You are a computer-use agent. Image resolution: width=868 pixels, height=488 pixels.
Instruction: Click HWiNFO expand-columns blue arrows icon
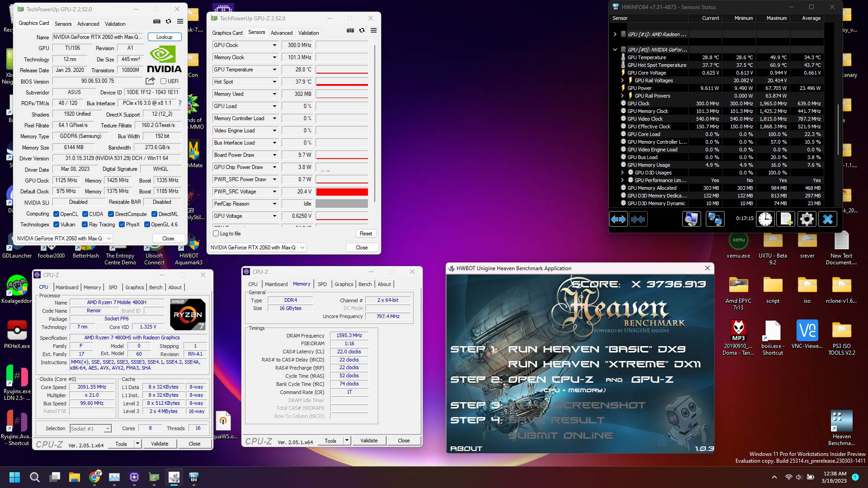click(618, 219)
